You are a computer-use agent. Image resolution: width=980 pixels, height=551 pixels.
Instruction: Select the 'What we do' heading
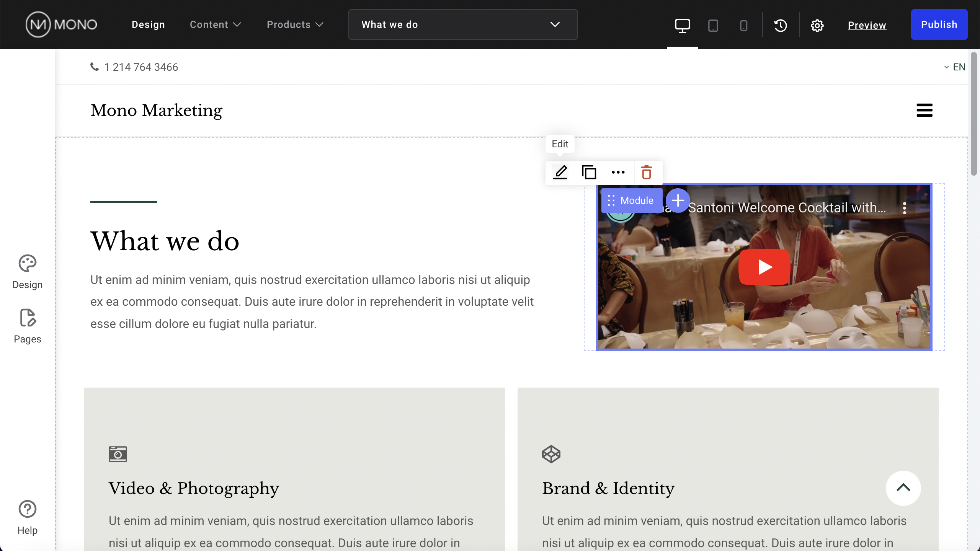coord(165,241)
